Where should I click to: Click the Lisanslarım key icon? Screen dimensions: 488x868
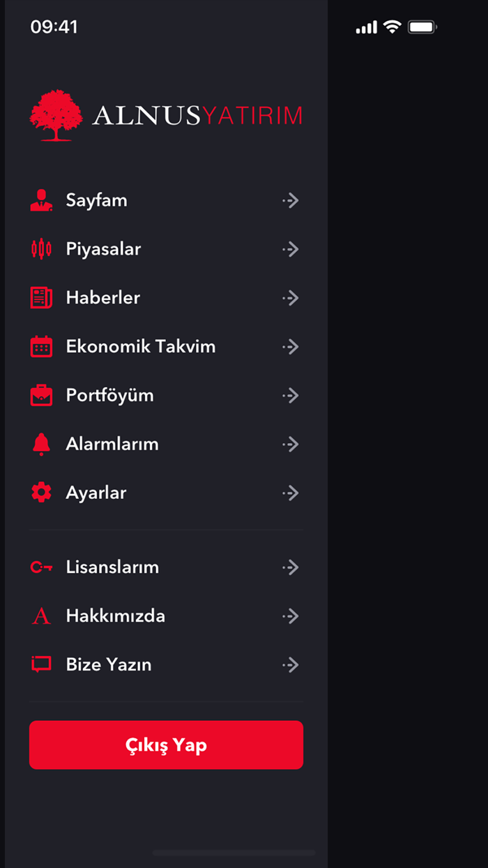(42, 567)
